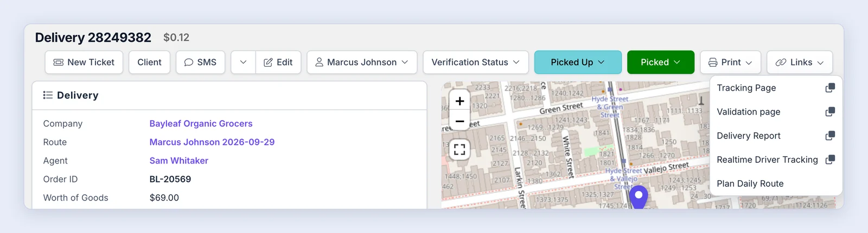Select the order ID text BL-20569
The width and height of the screenshot is (868, 233).
pos(170,179)
